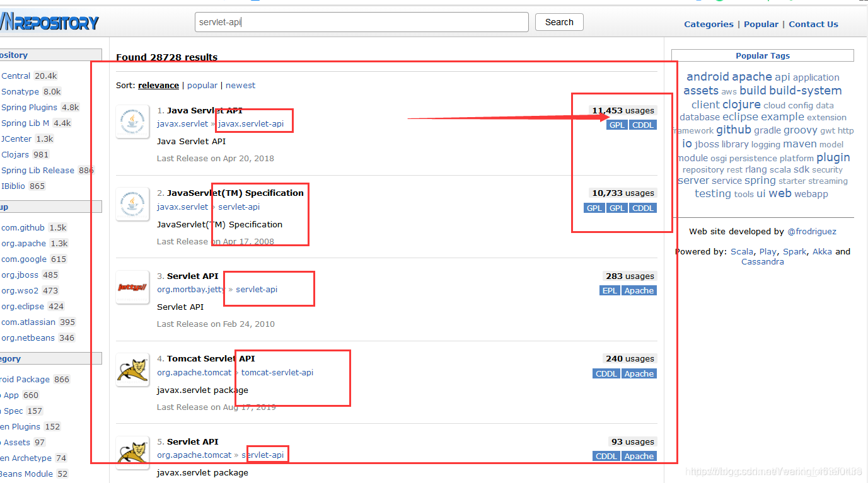868x483 pixels.
Task: Click Apache tag of result 5 Servlet API
Action: pyautogui.click(x=639, y=456)
